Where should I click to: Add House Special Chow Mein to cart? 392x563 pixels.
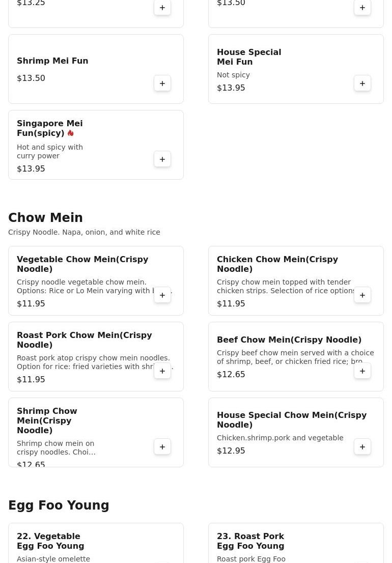coord(362,447)
